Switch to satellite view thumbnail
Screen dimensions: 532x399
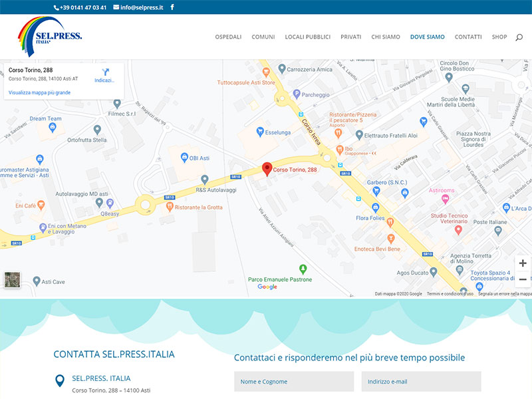[12, 280]
